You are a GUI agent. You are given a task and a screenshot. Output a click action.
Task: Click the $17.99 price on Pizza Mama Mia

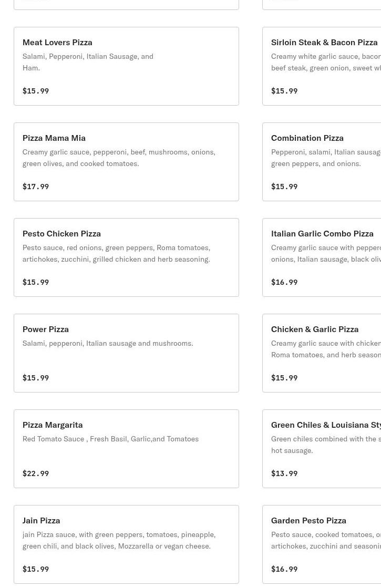click(x=36, y=187)
